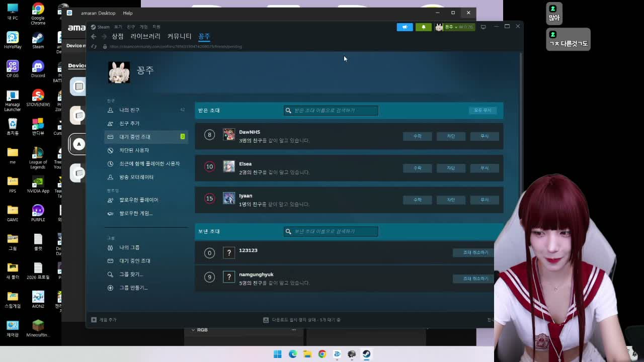This screenshot has height=362, width=644.
Task: Open the Windows Start button
Action: [x=278, y=354]
